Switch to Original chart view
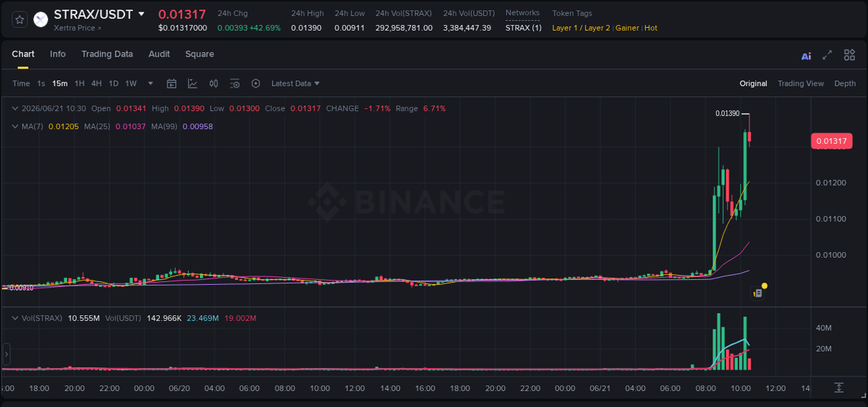 pos(753,83)
